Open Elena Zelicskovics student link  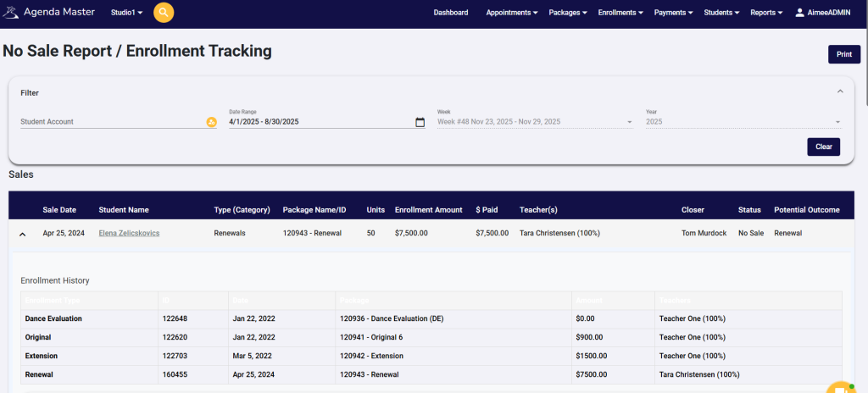tap(129, 233)
